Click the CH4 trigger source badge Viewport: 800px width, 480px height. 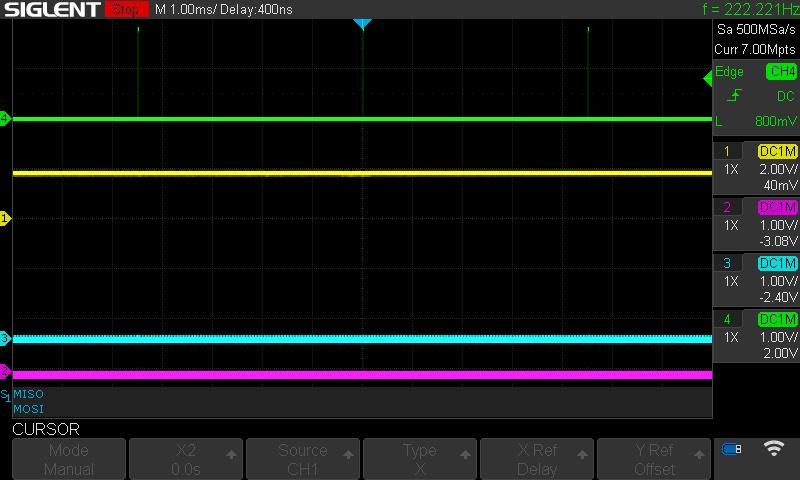coord(781,71)
